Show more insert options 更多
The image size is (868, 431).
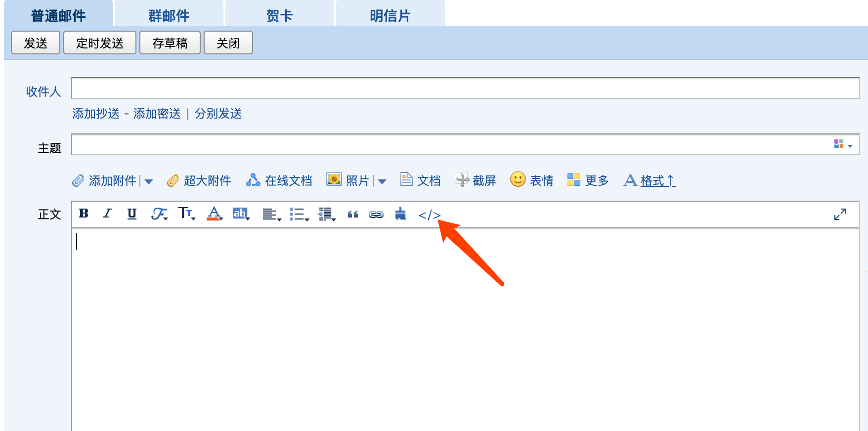(588, 180)
